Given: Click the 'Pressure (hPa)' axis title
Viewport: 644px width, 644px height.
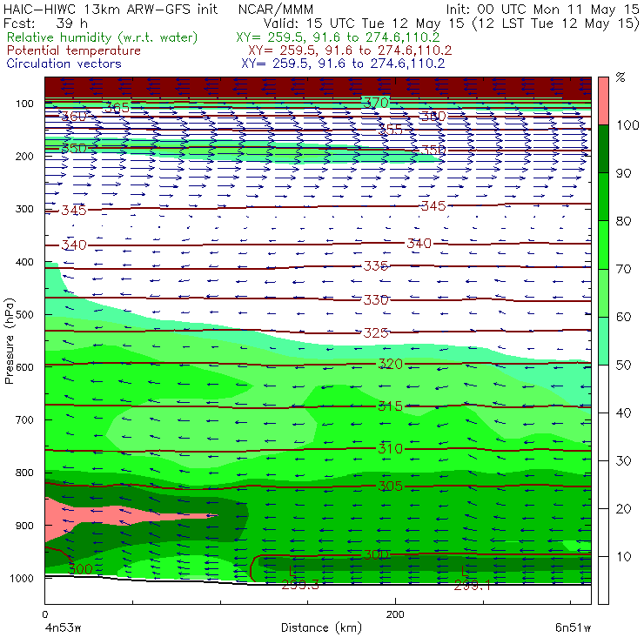Looking at the screenshot, I should pos(10,341).
